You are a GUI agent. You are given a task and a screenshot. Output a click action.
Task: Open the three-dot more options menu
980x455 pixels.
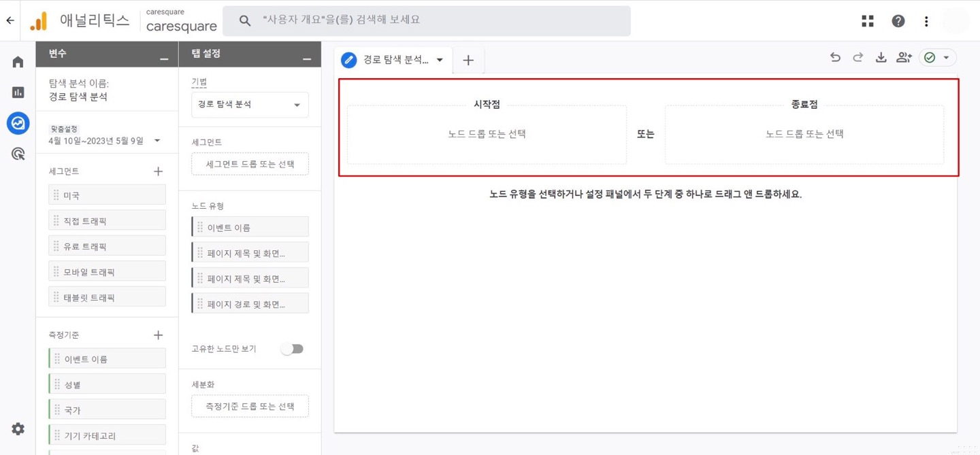pos(926,21)
